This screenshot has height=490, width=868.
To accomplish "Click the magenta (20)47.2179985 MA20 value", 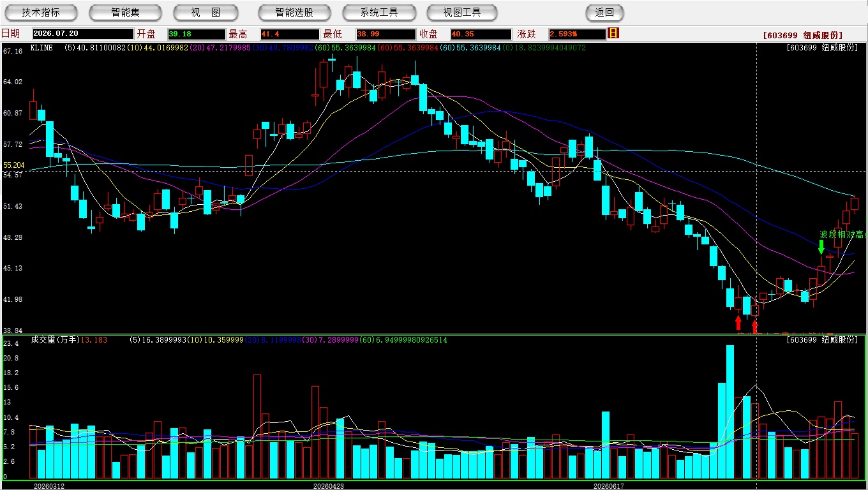I will (x=220, y=48).
